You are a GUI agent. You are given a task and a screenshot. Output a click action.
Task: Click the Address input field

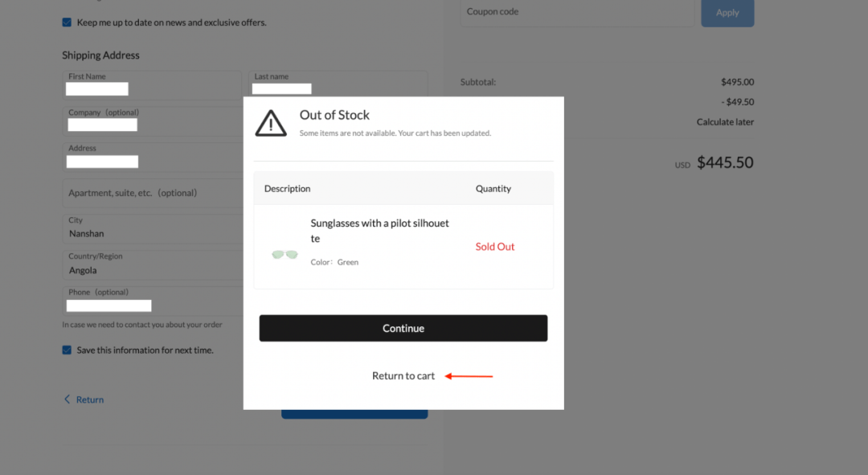pos(151,157)
